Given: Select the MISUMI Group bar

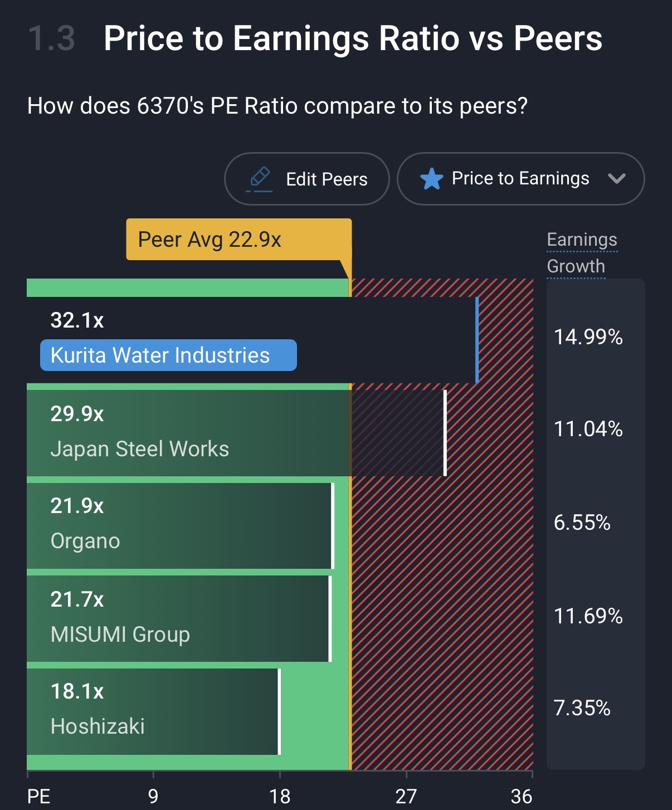Looking at the screenshot, I should (x=178, y=618).
